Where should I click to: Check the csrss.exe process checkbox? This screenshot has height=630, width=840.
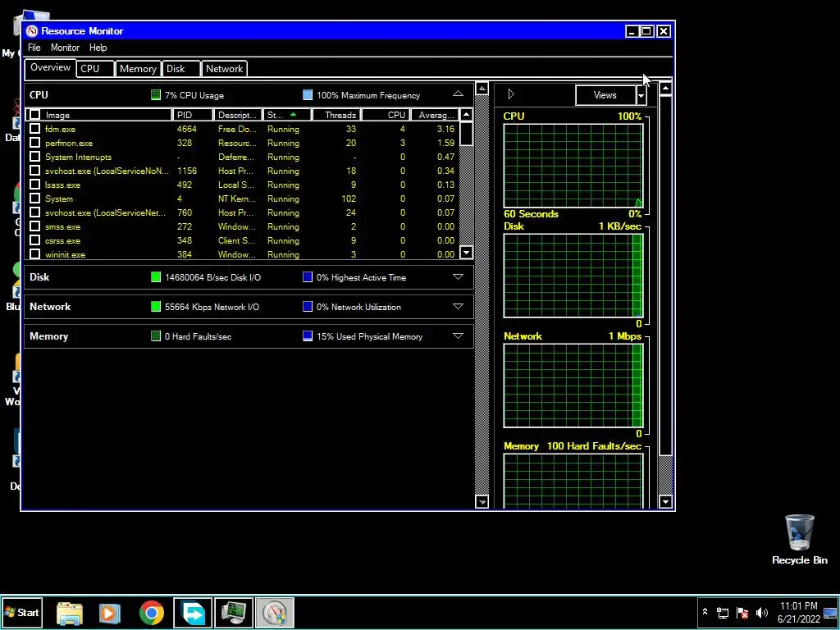coord(34,240)
